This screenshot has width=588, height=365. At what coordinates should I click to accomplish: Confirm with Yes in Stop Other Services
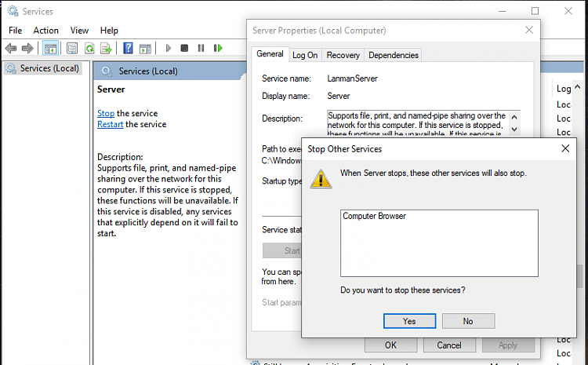[409, 321]
